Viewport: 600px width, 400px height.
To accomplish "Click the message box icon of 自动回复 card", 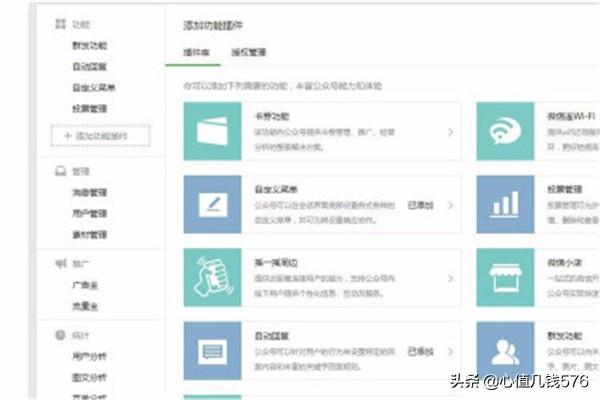I will pos(212,351).
